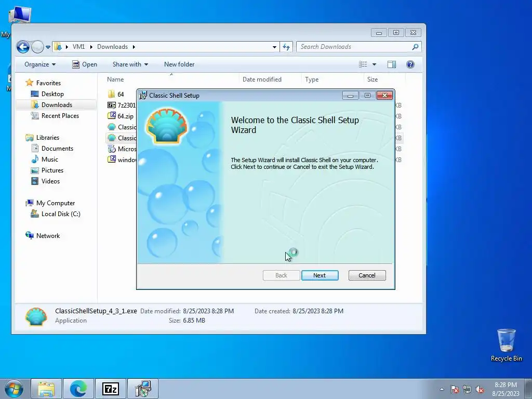
Task: Click New folder in toolbar
Action: (179, 64)
